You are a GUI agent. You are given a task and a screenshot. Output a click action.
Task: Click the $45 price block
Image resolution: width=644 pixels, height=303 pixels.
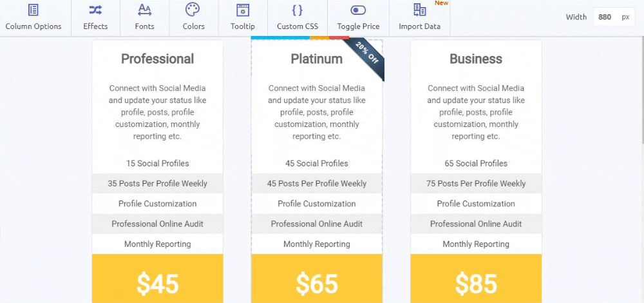pyautogui.click(x=158, y=279)
